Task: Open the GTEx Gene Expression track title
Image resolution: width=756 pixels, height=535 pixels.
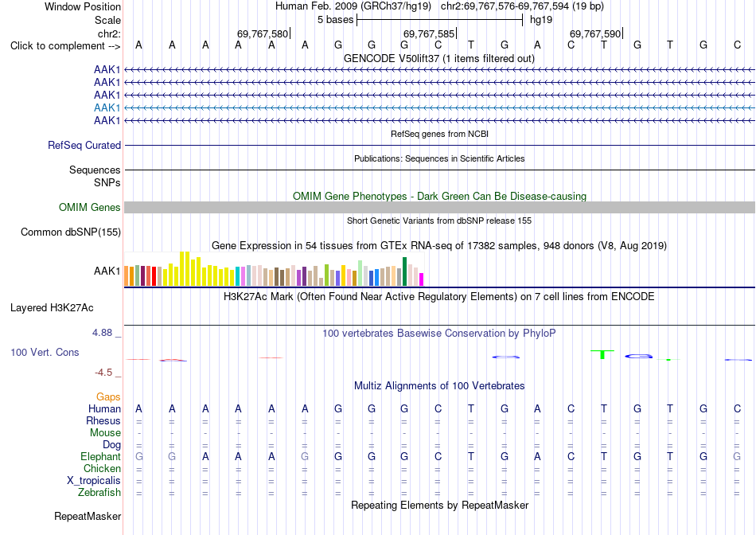Action: (439, 245)
